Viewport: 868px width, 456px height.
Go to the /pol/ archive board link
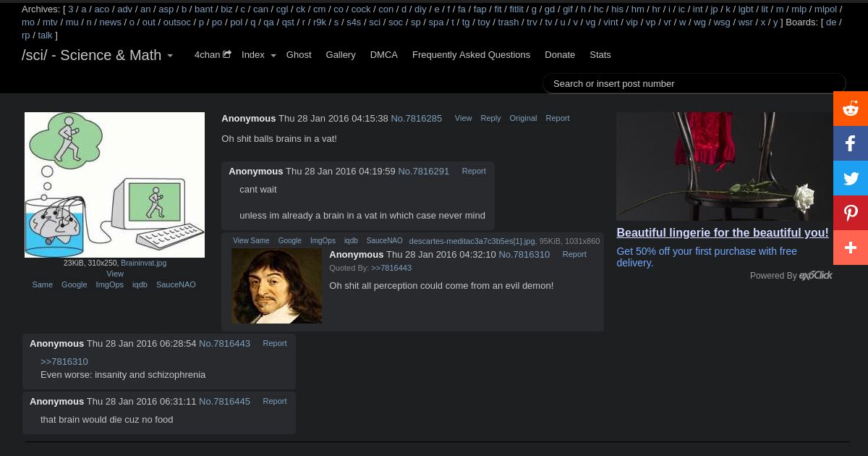pyautogui.click(x=236, y=22)
